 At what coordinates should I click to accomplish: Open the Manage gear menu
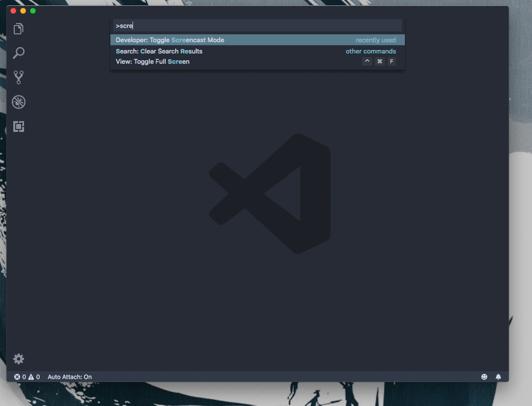coord(19,358)
